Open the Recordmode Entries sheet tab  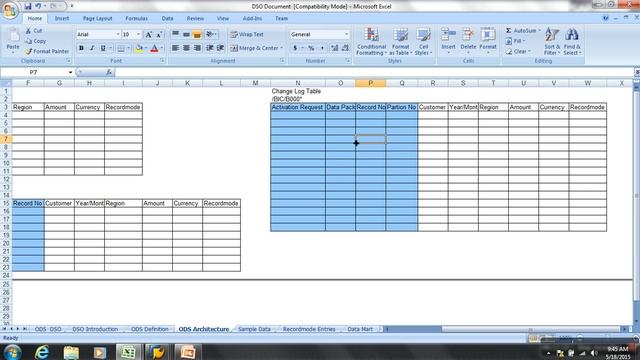[309, 329]
